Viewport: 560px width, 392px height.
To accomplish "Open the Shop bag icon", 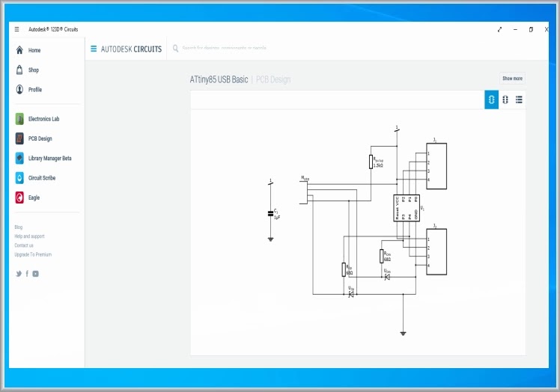I will point(19,70).
